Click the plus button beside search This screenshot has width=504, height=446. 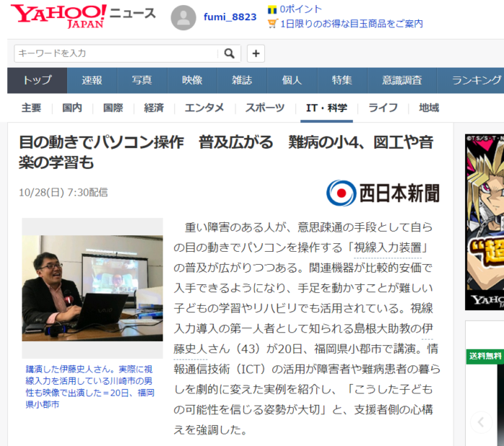pos(256,53)
